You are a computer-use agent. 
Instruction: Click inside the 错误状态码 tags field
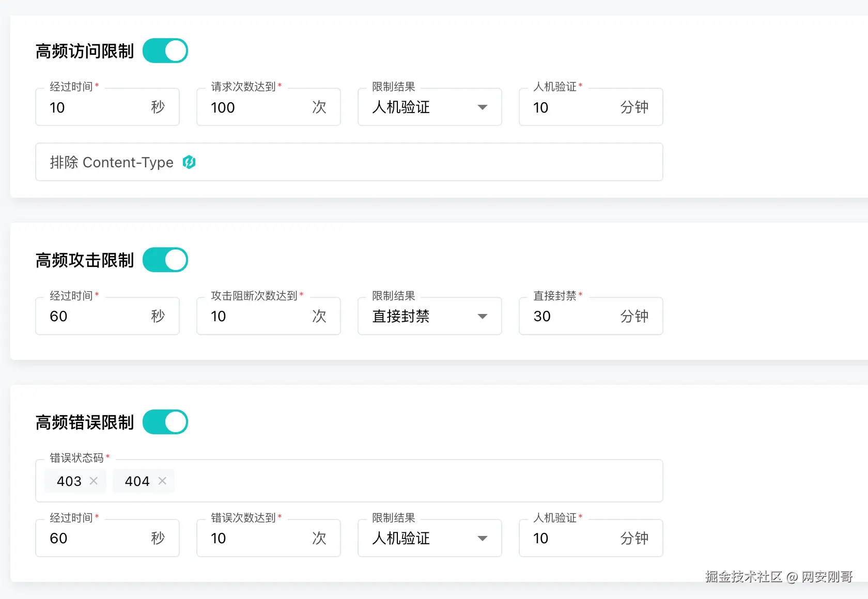coord(413,481)
